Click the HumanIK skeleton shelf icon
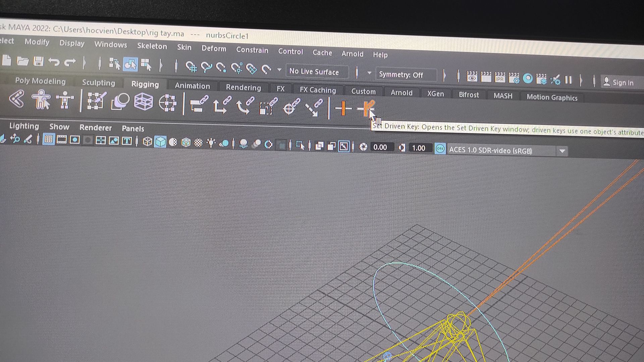This screenshot has width=644, height=362. tap(65, 100)
